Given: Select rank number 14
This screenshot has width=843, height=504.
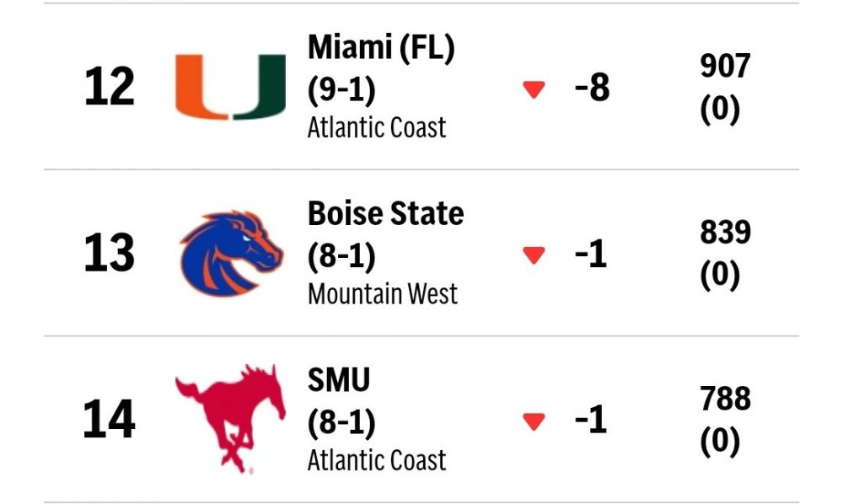Looking at the screenshot, I should 110,420.
